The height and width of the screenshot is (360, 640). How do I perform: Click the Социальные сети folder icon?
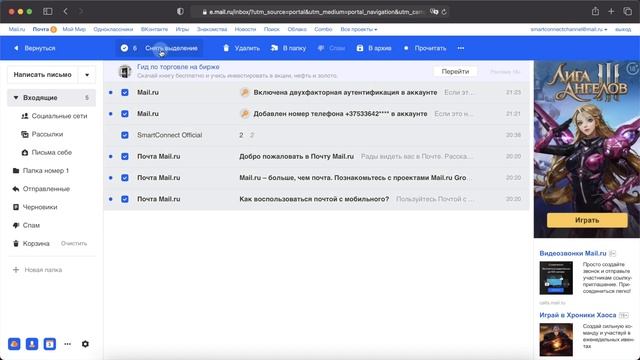point(25,116)
